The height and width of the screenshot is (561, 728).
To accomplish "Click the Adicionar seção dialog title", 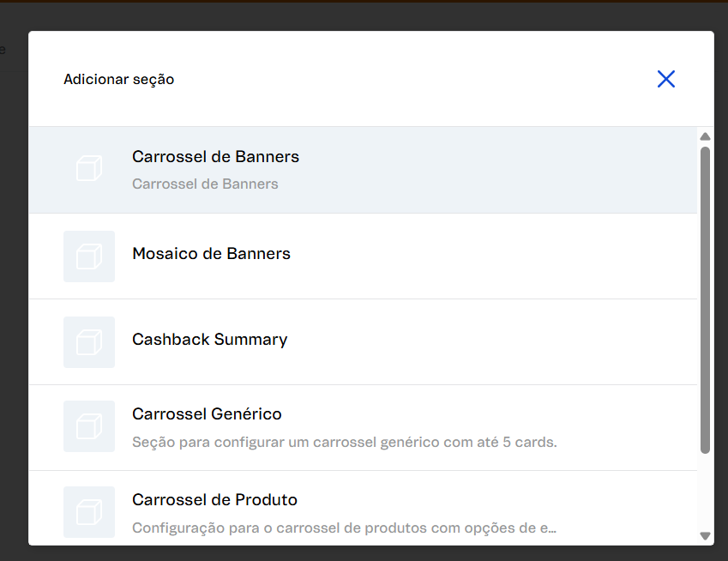I will point(118,78).
